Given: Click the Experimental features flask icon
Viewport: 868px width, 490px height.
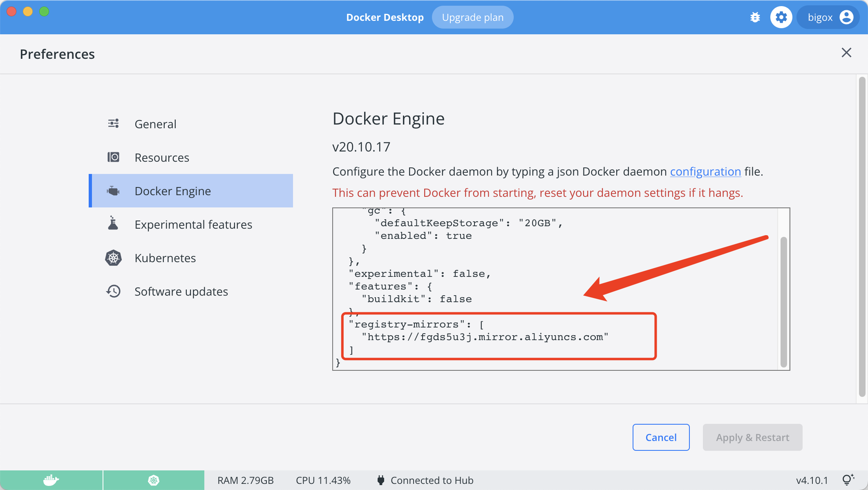Looking at the screenshot, I should tap(113, 224).
